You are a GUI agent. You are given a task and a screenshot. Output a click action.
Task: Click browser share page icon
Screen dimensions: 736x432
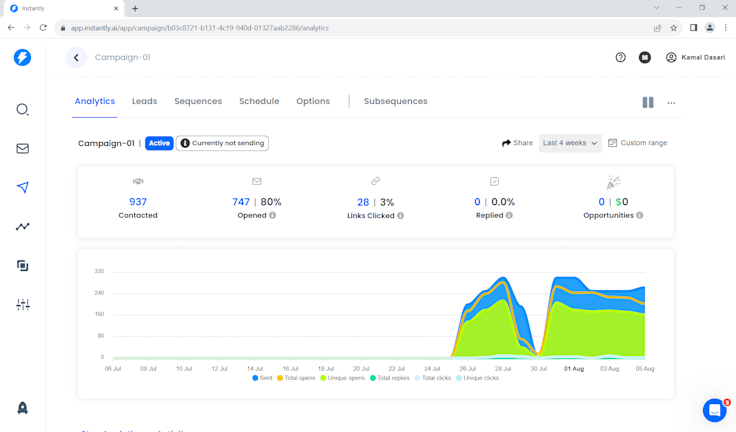[658, 28]
